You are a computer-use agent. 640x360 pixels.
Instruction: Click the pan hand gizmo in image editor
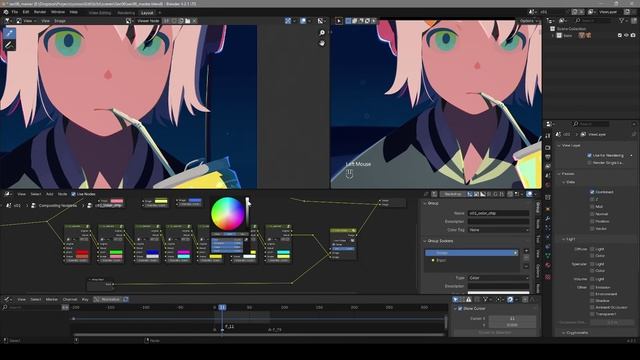tap(322, 42)
